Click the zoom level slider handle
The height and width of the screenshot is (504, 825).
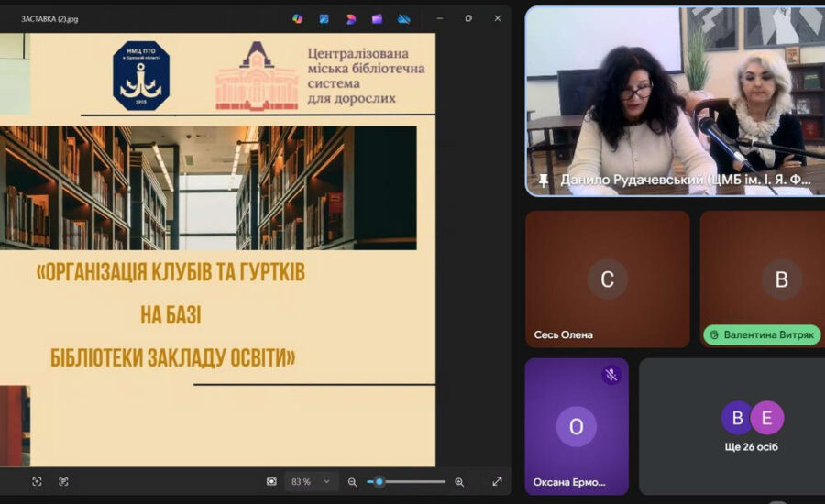379,482
